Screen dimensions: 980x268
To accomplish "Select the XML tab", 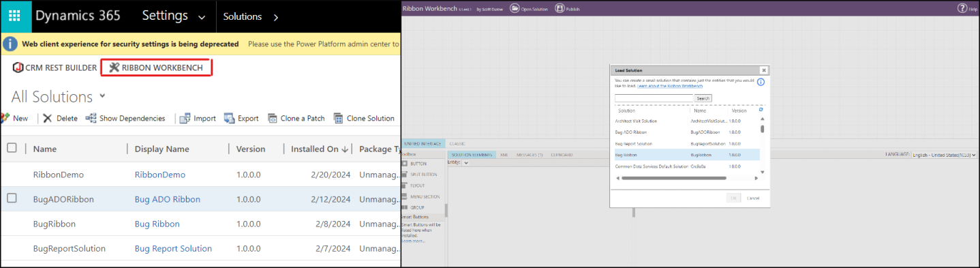I will [x=504, y=155].
